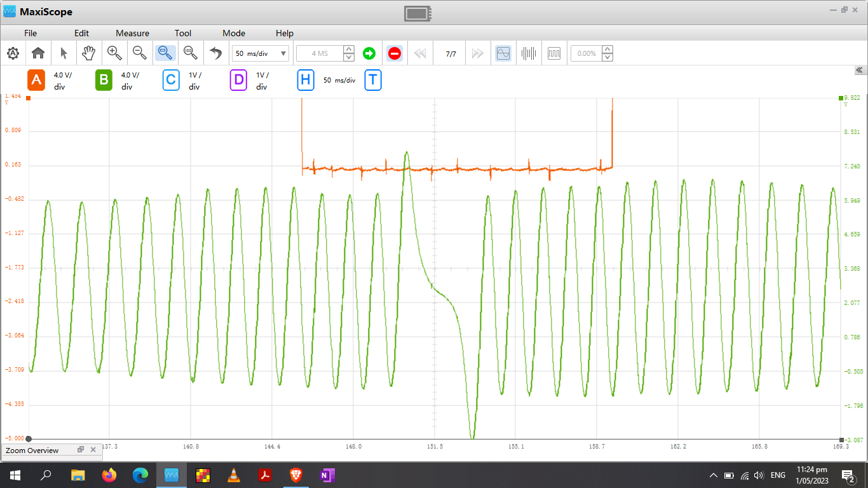The width and height of the screenshot is (868, 488).
Task: Open the H horizontal settings button
Action: click(x=306, y=80)
